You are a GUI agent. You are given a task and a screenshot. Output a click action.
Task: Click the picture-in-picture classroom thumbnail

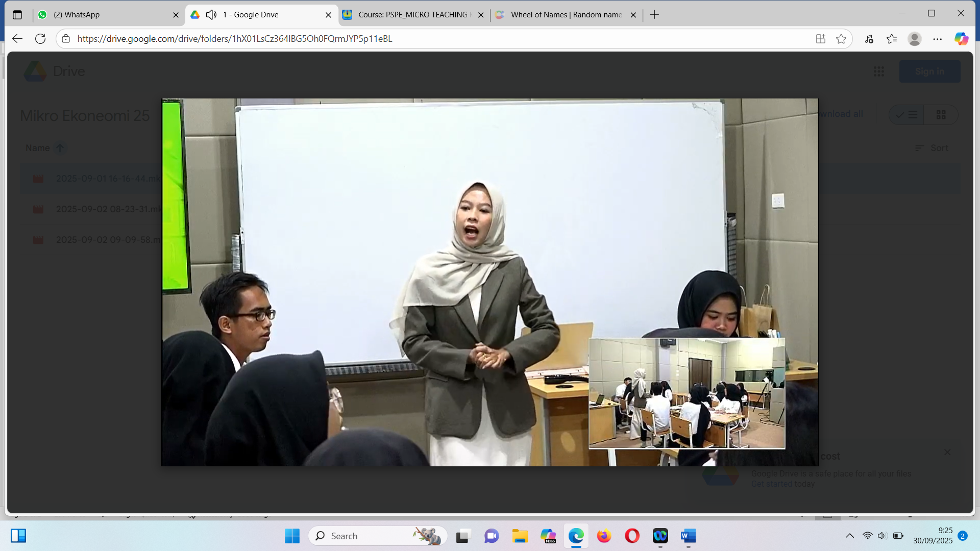[x=687, y=393]
